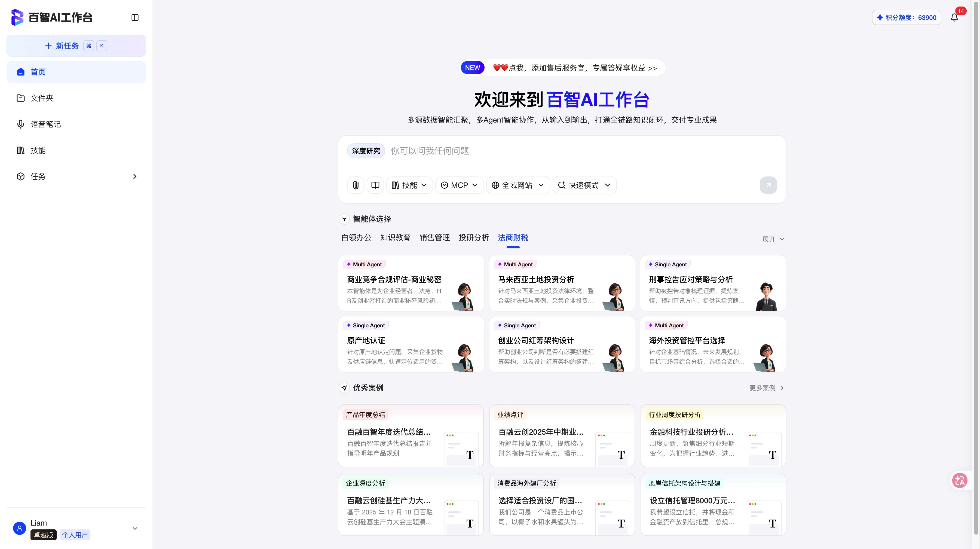The image size is (980, 549).
Task: Open the 企业深度分析 case card
Action: click(411, 505)
